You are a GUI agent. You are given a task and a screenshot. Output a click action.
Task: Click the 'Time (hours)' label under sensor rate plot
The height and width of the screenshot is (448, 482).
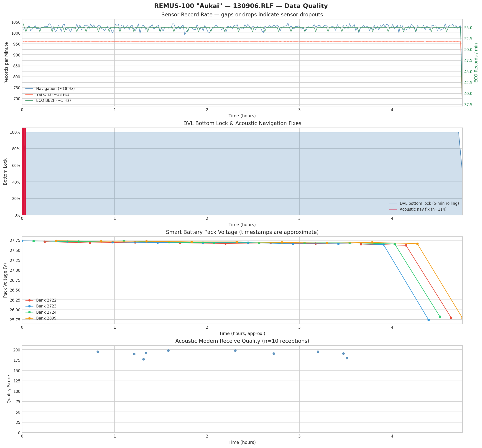(x=242, y=116)
